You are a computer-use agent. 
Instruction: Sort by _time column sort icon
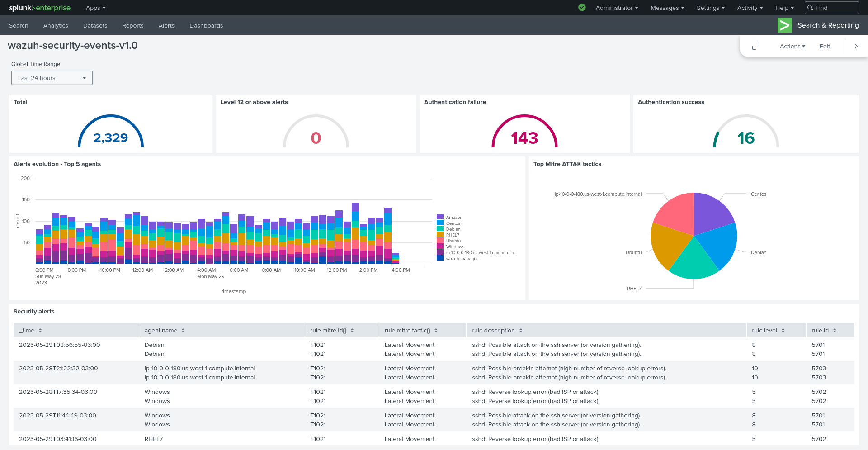tap(40, 331)
